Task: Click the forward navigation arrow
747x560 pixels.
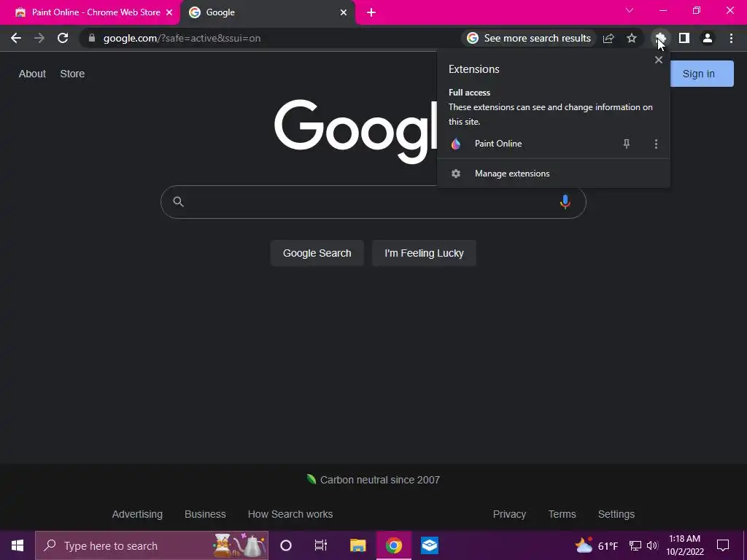Action: [x=39, y=38]
